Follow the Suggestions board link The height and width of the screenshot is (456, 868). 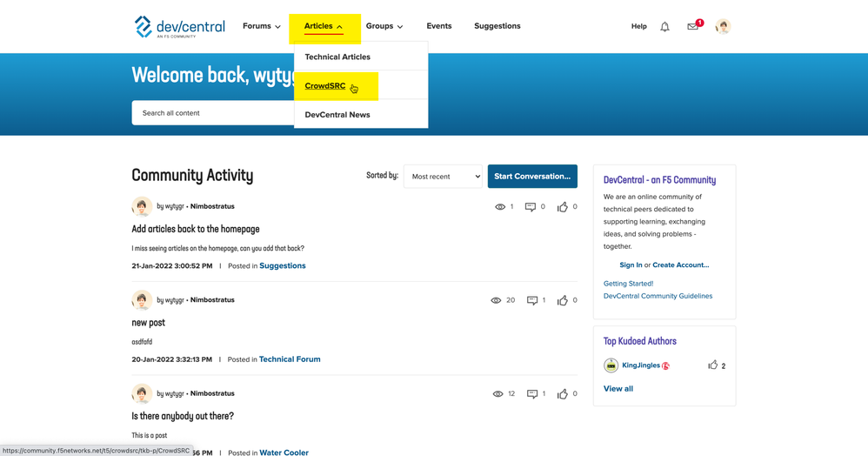pyautogui.click(x=283, y=266)
